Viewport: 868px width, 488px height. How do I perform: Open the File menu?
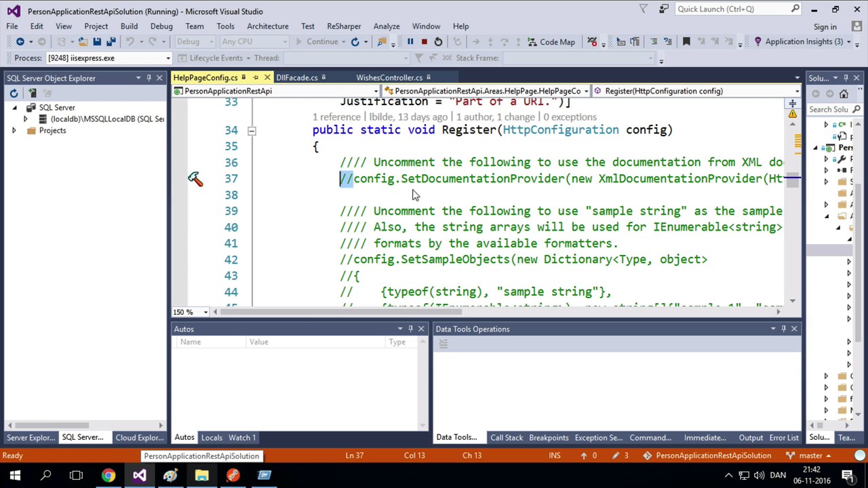pyautogui.click(x=12, y=26)
